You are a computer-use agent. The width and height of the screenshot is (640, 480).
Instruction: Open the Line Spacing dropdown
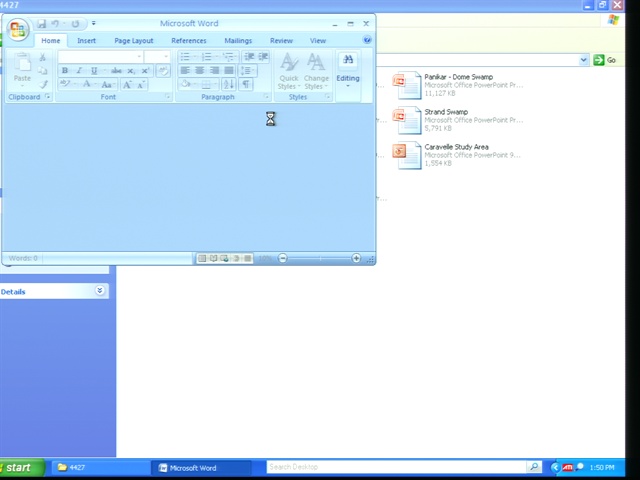[248, 71]
